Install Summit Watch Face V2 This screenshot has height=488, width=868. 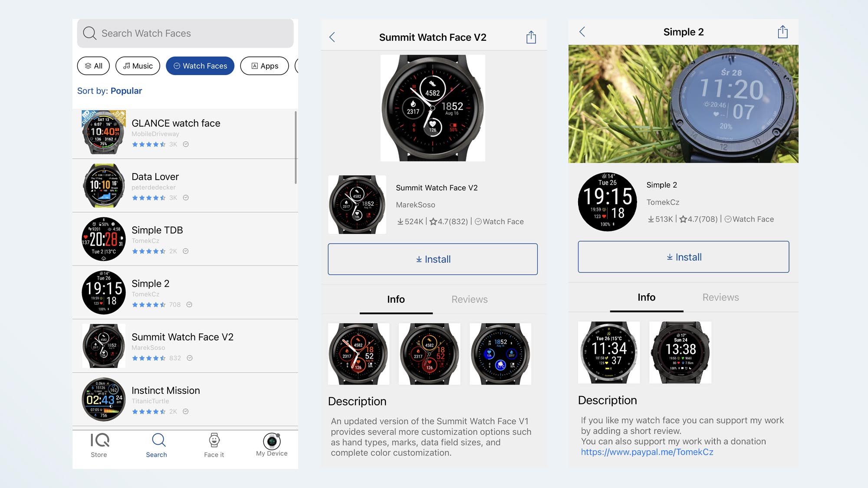[434, 259]
